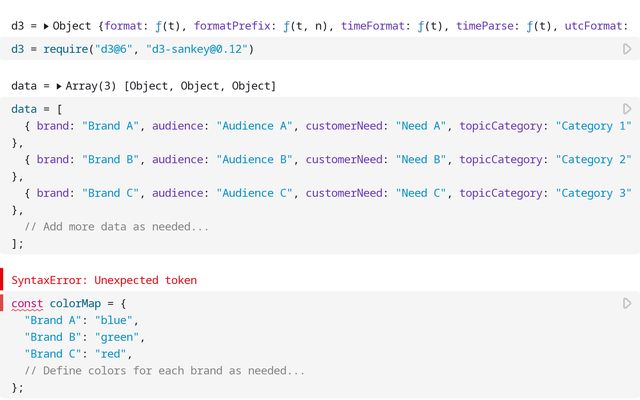This screenshot has height=400, width=640.
Task: Run the data array cell
Action: [627, 109]
